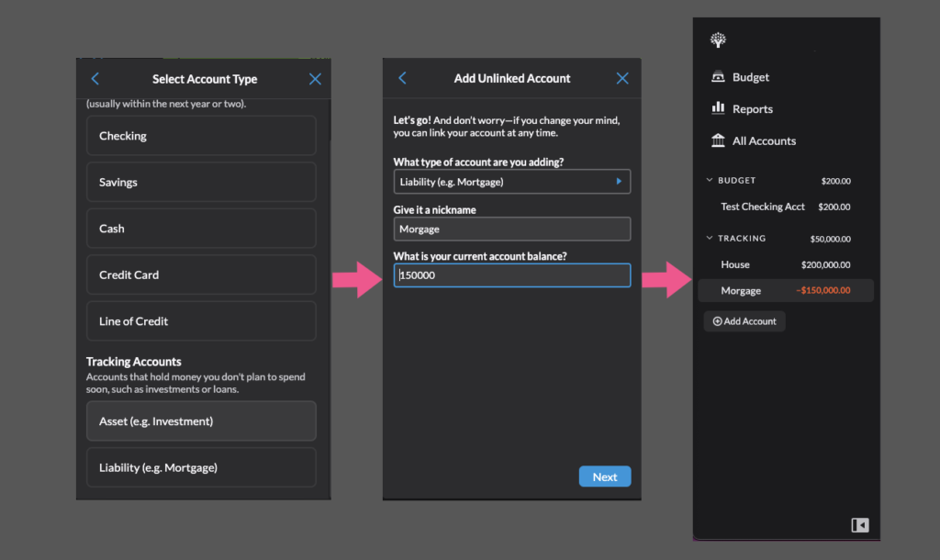Collapse the BUDGET accounts section
The height and width of the screenshot is (560, 940).
click(x=709, y=181)
